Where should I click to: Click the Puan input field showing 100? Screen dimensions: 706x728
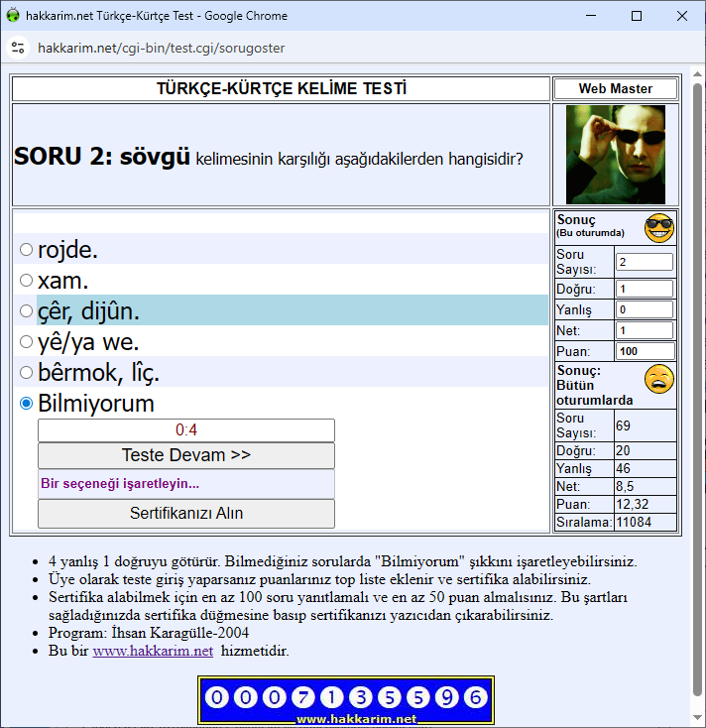click(645, 351)
